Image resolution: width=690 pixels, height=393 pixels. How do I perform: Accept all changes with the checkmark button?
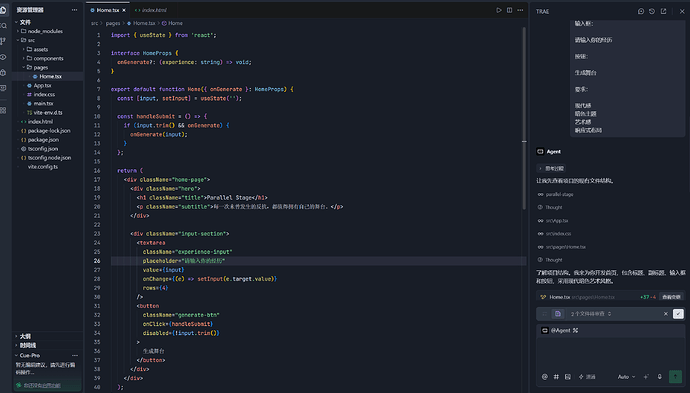pyautogui.click(x=678, y=314)
